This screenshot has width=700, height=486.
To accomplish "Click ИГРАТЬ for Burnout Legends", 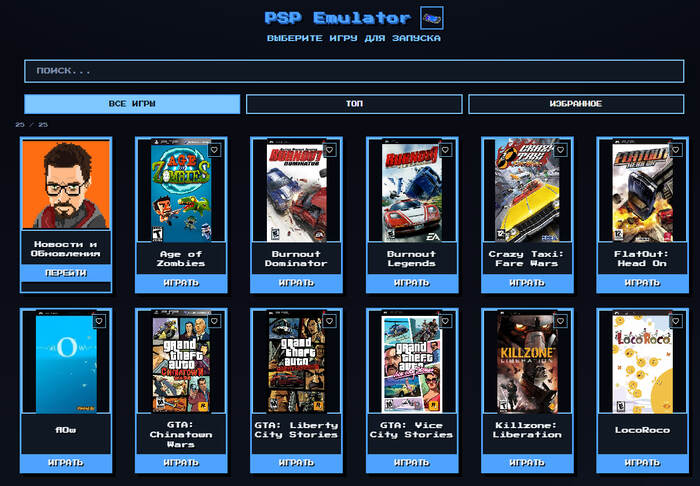I will (412, 283).
